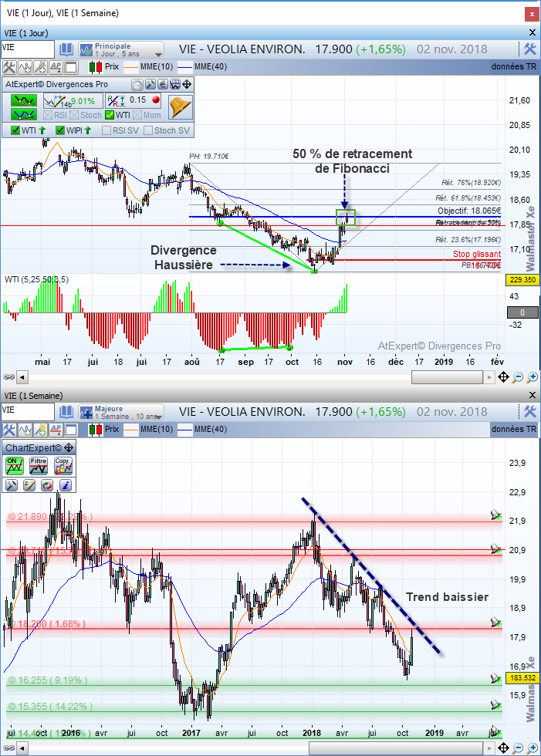The image size is (541, 756).
Task: Open the Majeure 1 Semaine, 10 ans dropdown
Action: [x=121, y=412]
